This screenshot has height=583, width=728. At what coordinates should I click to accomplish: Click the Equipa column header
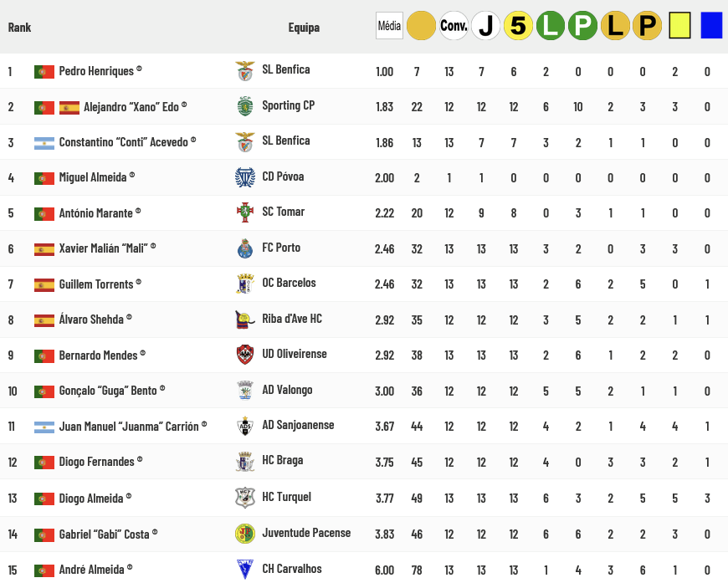point(304,28)
